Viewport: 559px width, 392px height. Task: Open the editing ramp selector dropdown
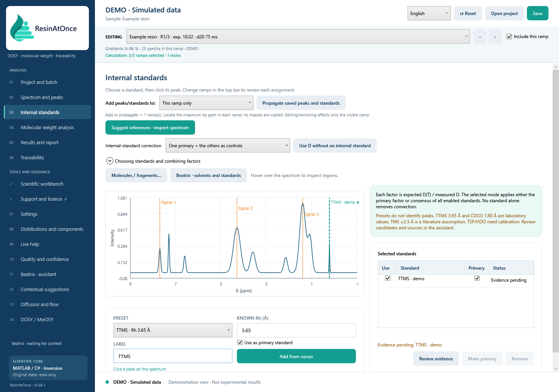[298, 37]
